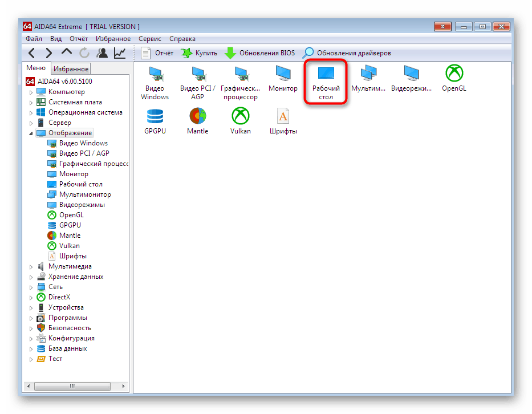Open the Мультим... large icon

click(368, 79)
